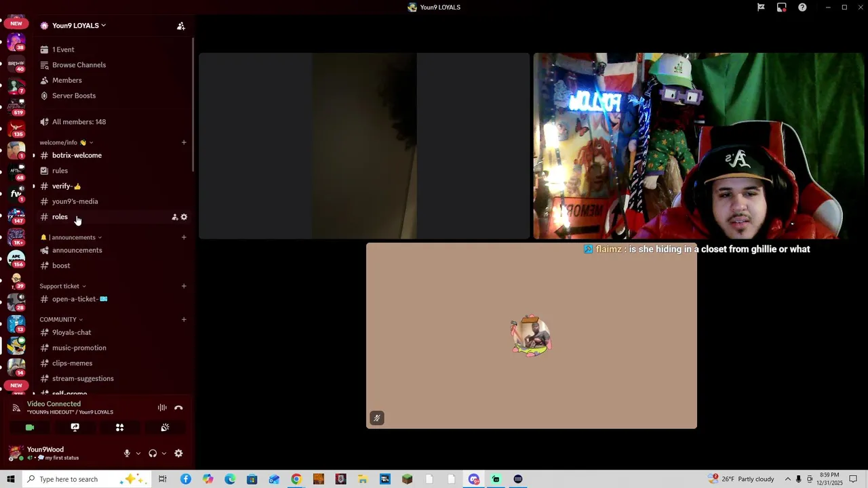Add channel in announcements category
868x488 pixels.
point(184,237)
